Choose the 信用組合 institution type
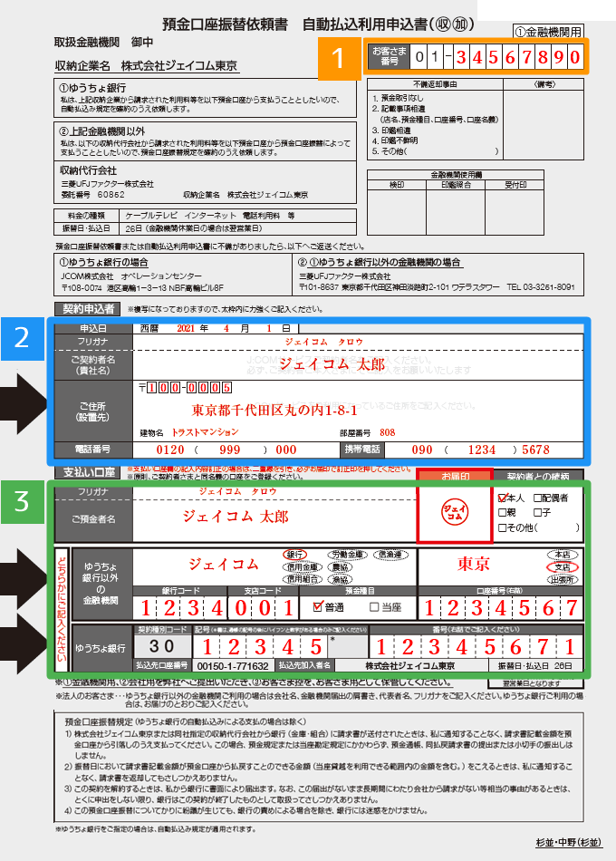 pos(302,579)
